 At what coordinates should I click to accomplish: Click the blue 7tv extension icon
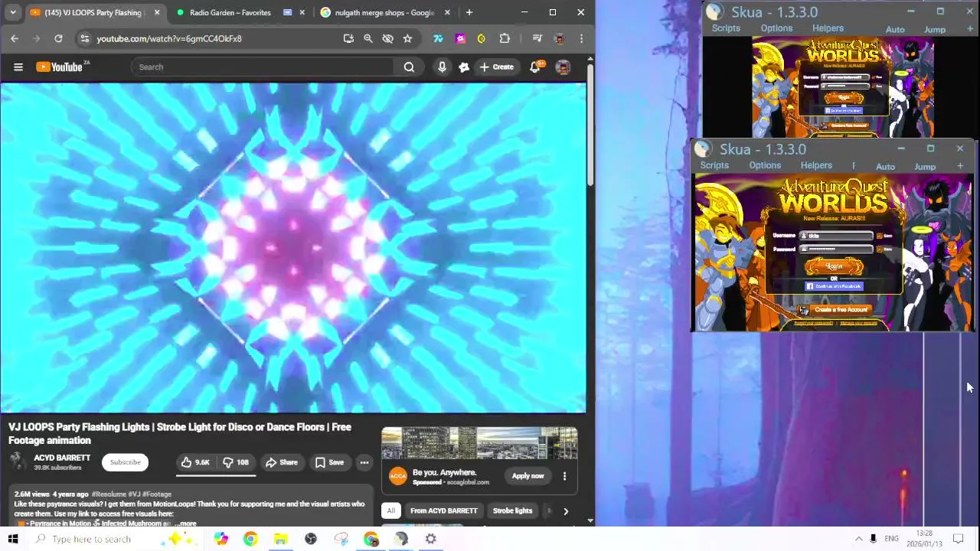[438, 38]
